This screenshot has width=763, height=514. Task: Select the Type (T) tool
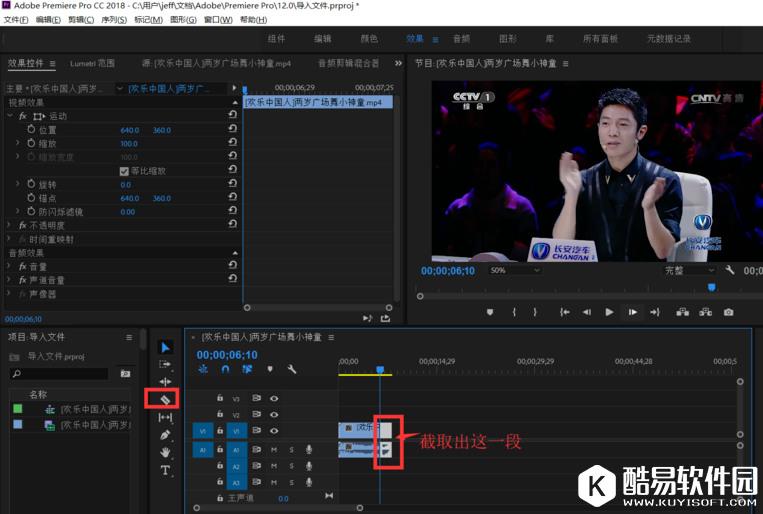165,470
